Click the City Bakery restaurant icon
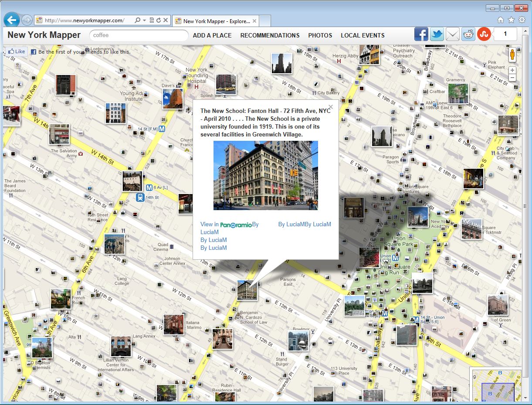The height and width of the screenshot is (405, 532). coord(314,93)
